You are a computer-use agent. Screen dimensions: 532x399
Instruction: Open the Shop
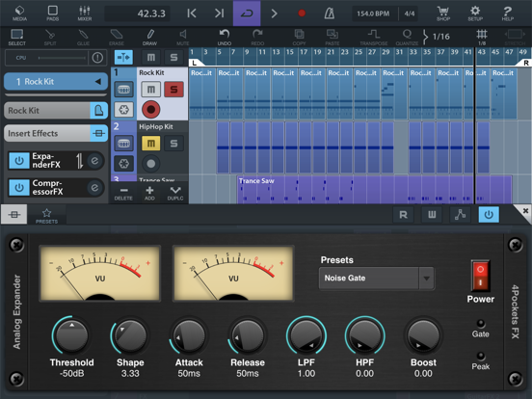click(x=443, y=13)
